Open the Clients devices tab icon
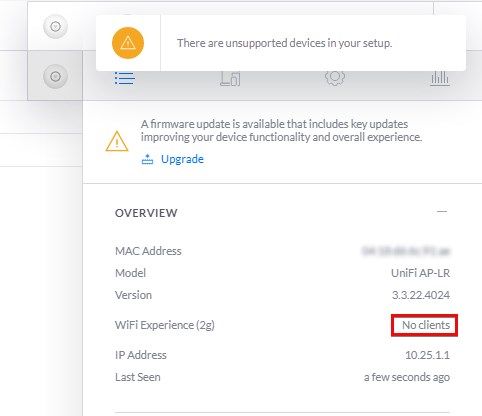The image size is (482, 416). (230, 79)
